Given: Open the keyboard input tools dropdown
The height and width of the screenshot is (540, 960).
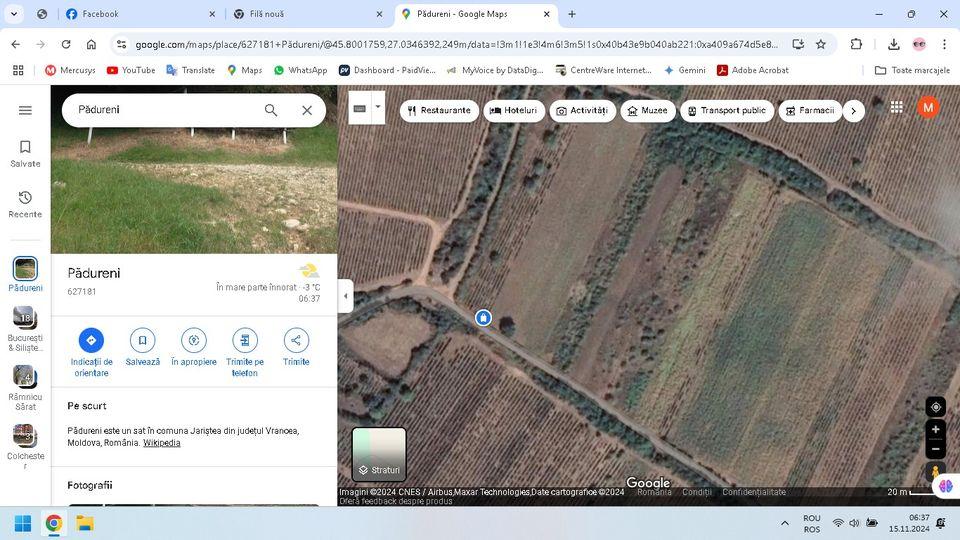Looking at the screenshot, I should (378, 106).
